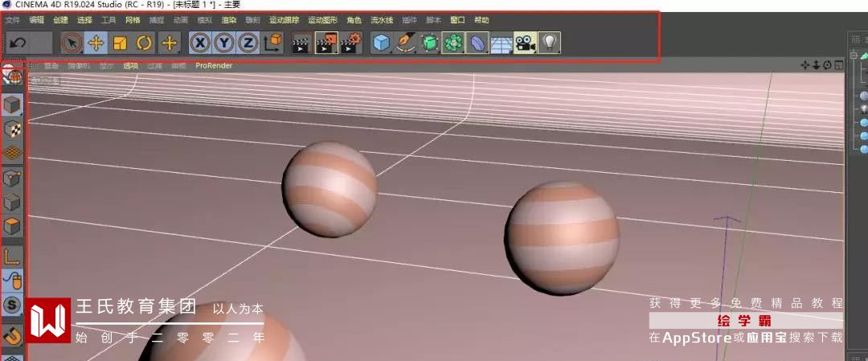Click Render View clapperboard icon
This screenshot has height=361, width=868.
[301, 43]
